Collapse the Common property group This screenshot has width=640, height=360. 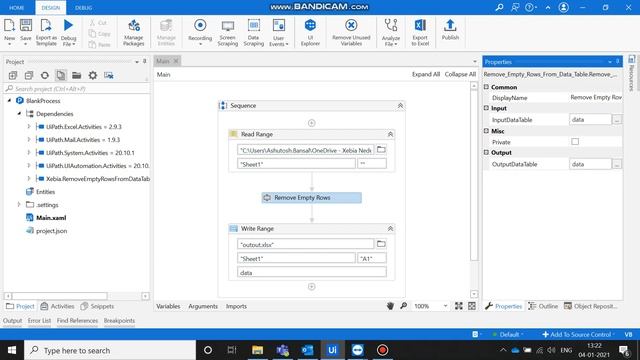(x=486, y=87)
